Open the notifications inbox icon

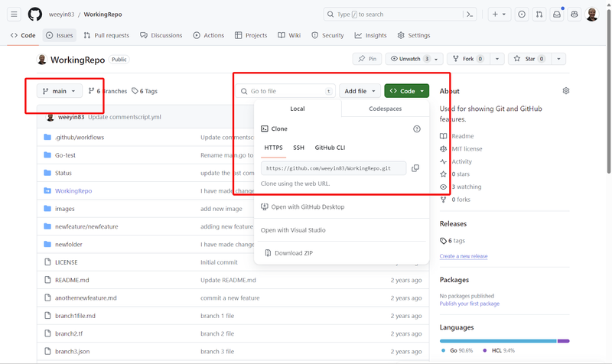557,15
